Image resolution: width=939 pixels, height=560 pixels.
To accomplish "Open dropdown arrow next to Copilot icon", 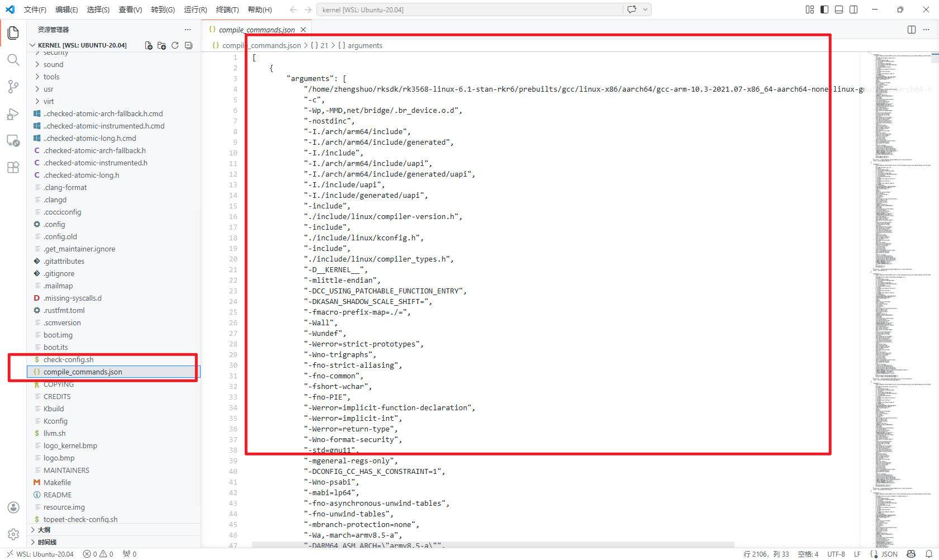I will point(646,10).
